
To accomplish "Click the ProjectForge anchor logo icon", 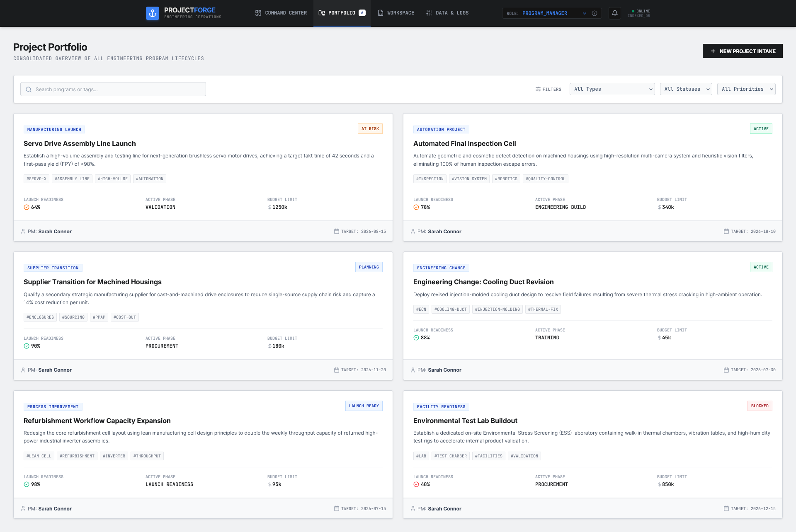I will tap(153, 13).
